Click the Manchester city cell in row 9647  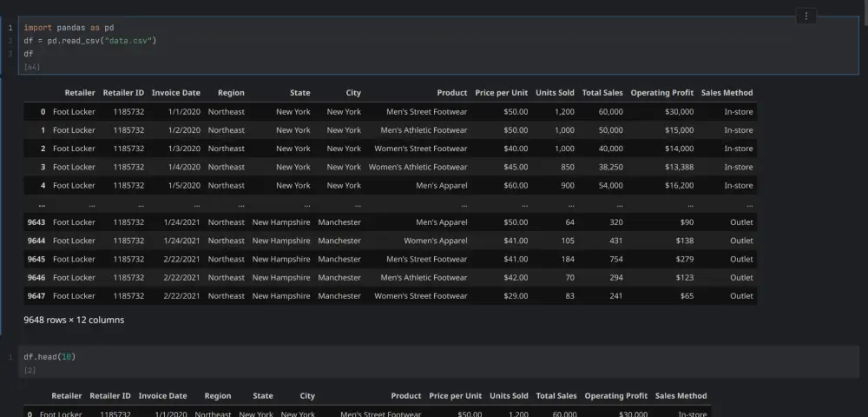point(339,296)
